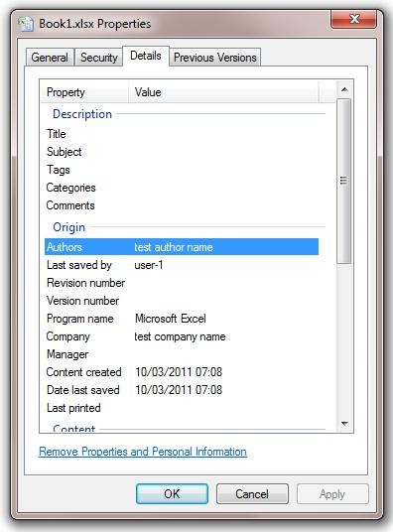Select the Authors property row

(182, 247)
